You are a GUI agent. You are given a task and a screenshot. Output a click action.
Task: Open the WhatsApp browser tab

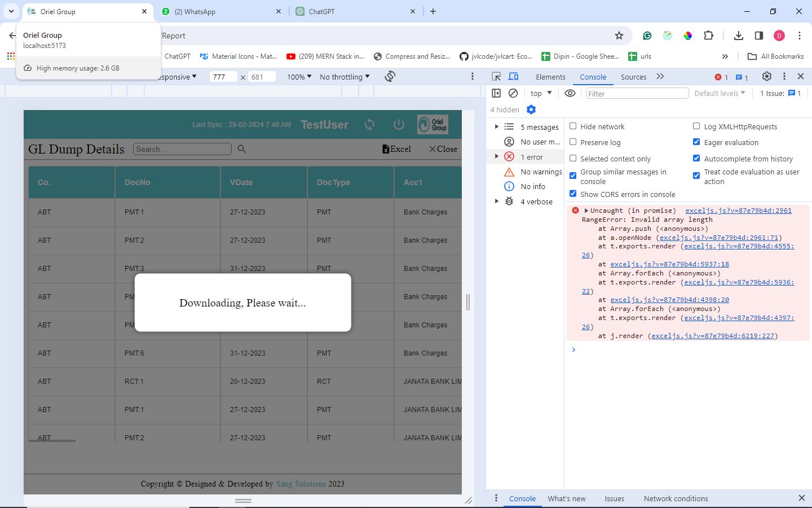220,11
